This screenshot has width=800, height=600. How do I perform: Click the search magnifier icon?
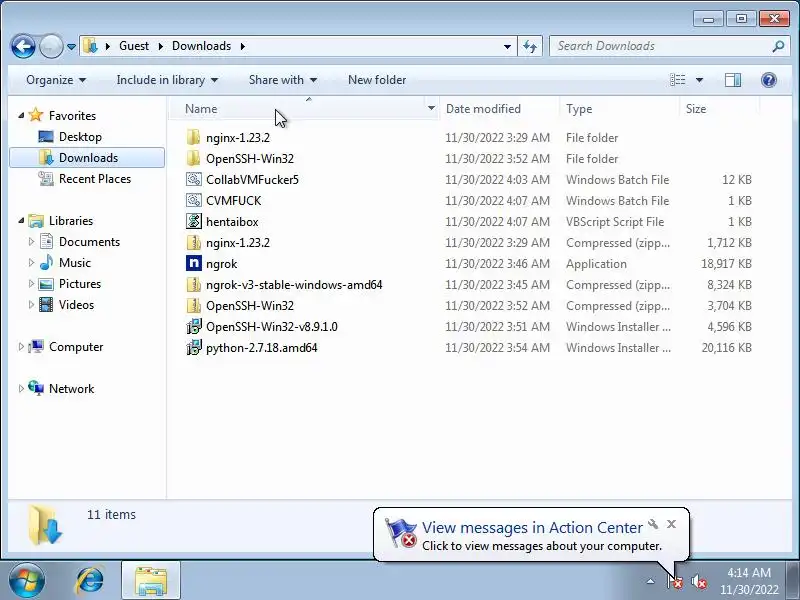click(778, 46)
